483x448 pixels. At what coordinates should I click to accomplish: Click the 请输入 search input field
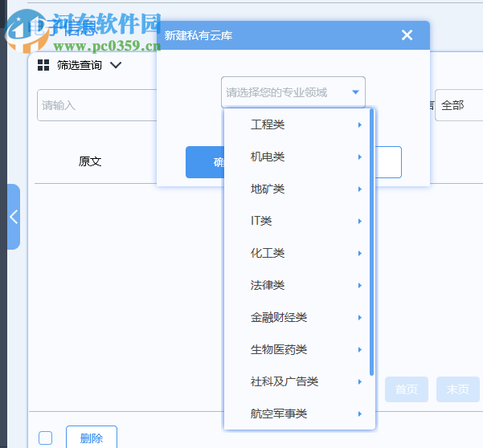(x=97, y=105)
